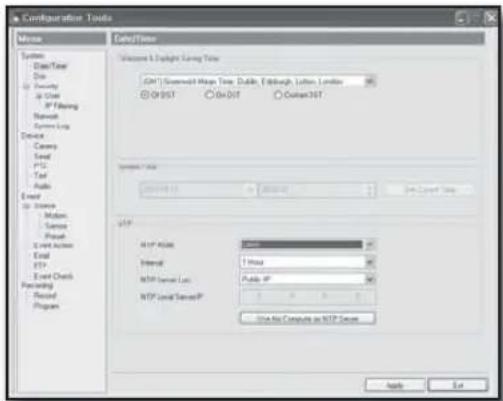
Task: Click Use this Computer as NTP Server
Action: point(307,319)
